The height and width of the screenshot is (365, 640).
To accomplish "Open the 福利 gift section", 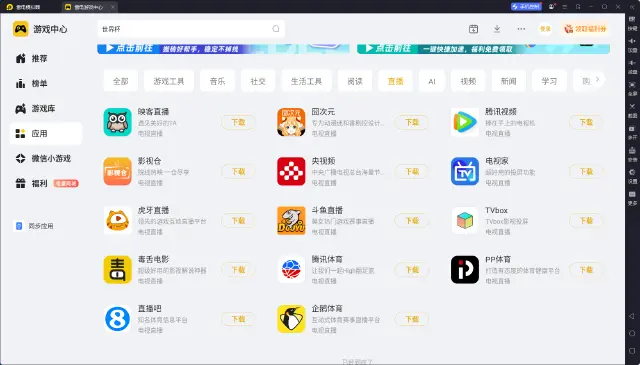I will pos(46,183).
